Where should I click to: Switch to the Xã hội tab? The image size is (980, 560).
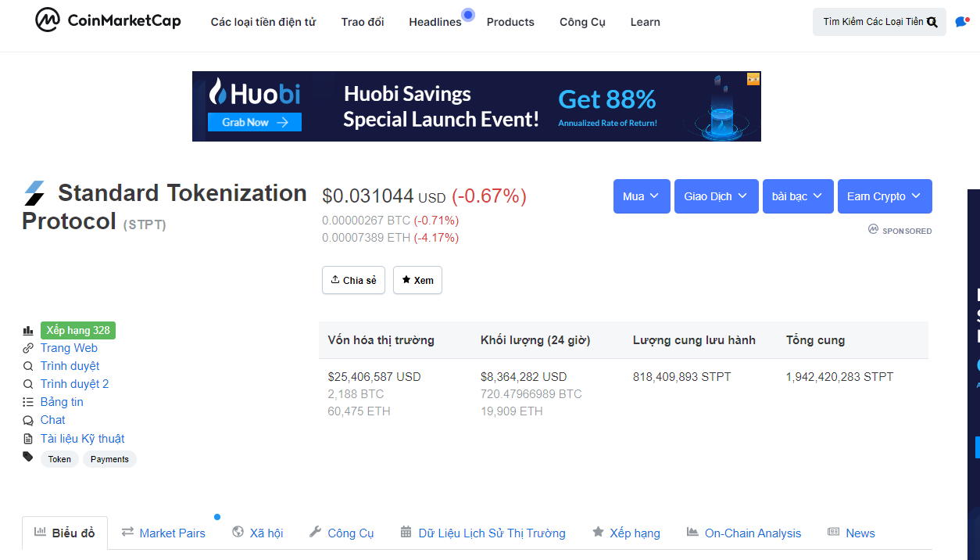pyautogui.click(x=258, y=533)
